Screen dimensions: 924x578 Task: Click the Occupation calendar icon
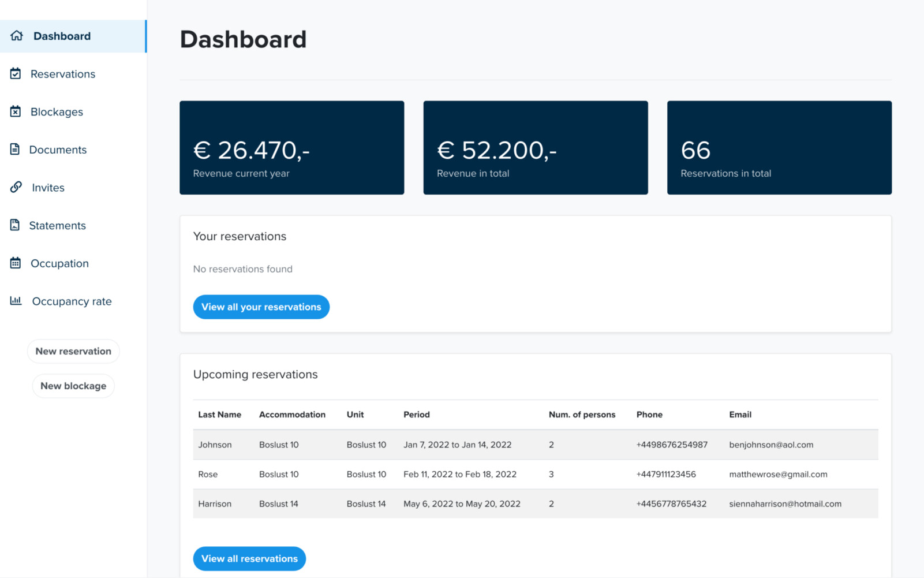point(16,263)
